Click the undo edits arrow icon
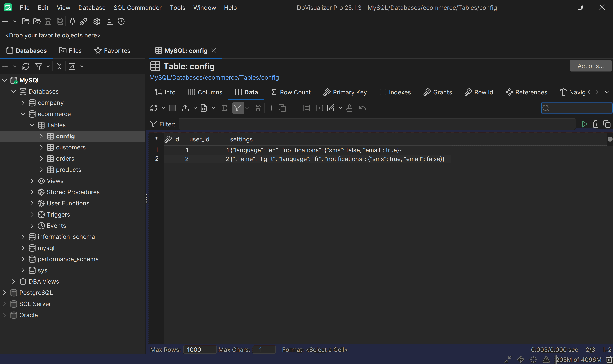 coord(362,108)
